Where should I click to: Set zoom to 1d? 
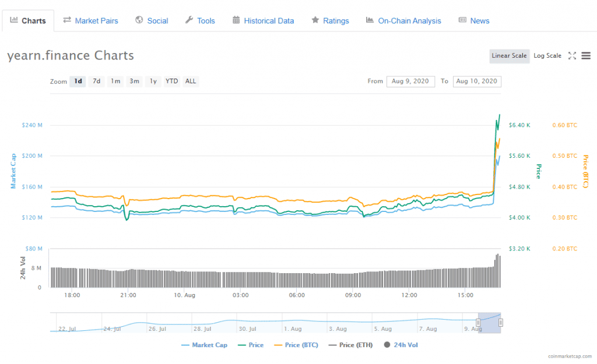pos(78,81)
